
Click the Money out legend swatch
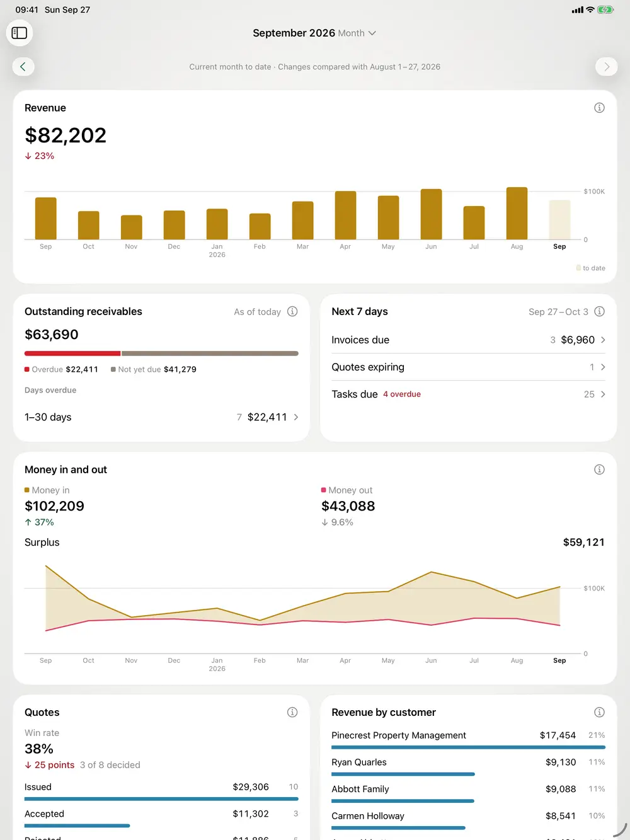pos(324,490)
